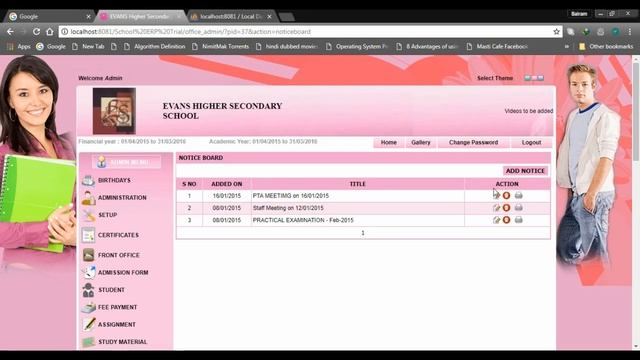This screenshot has height=360, width=640.
Task: Delete the PTA MEETIMG notice
Action: click(507, 196)
